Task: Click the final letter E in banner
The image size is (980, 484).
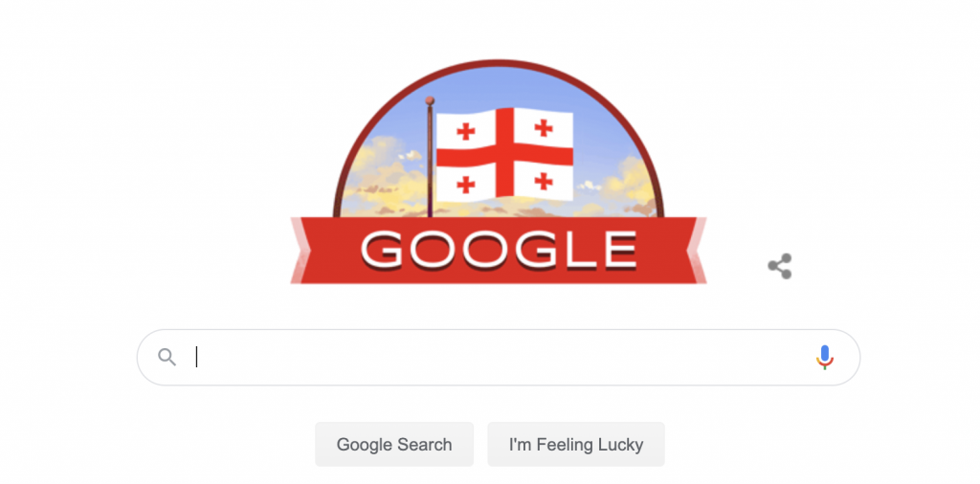Action: pyautogui.click(x=616, y=250)
